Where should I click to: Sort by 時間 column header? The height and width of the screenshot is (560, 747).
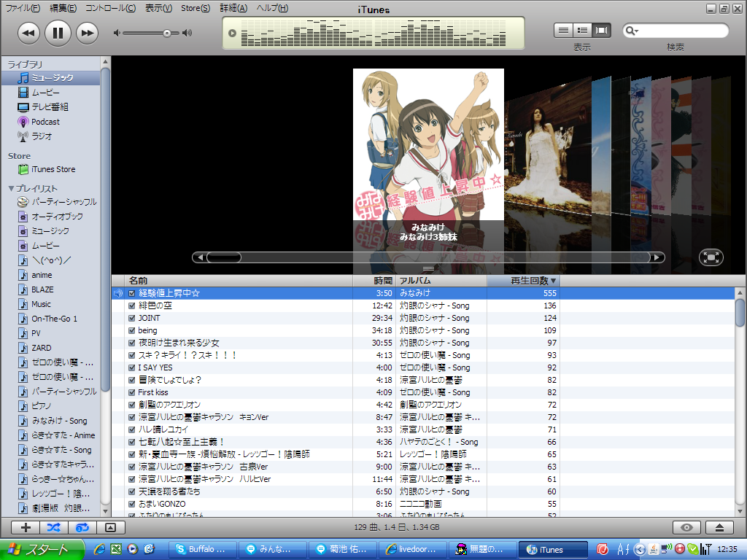click(373, 281)
